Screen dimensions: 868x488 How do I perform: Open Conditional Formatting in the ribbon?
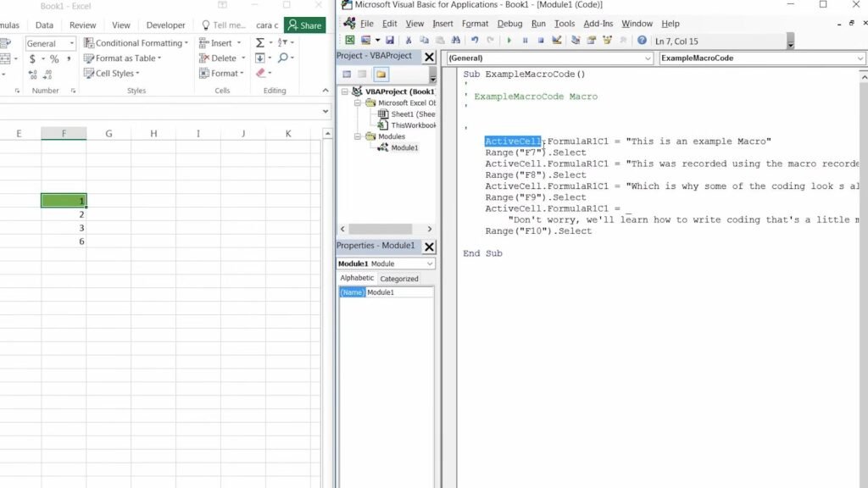[136, 42]
